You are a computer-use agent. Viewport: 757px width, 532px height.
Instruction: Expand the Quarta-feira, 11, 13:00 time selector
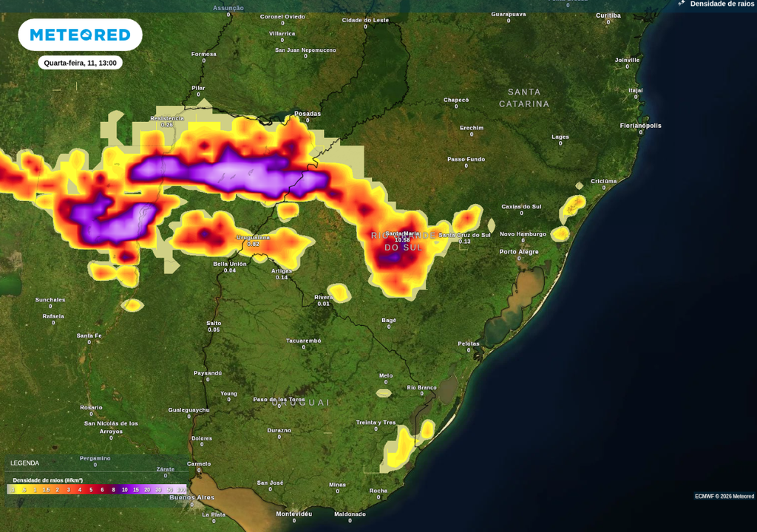[81, 63]
